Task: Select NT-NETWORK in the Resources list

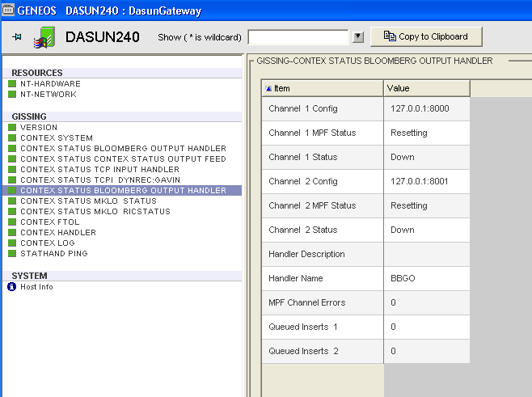Action: [x=49, y=95]
